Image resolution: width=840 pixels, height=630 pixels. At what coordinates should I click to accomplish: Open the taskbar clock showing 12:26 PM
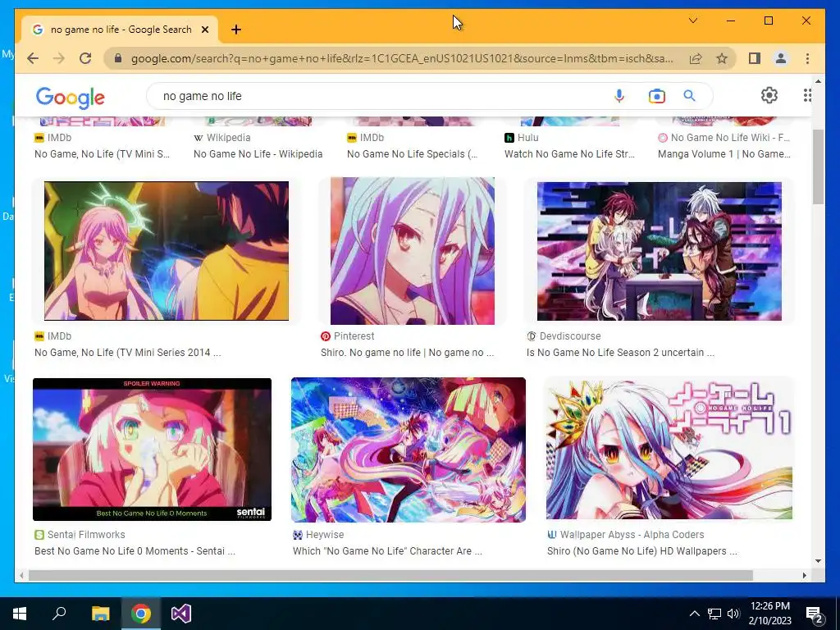(x=769, y=614)
